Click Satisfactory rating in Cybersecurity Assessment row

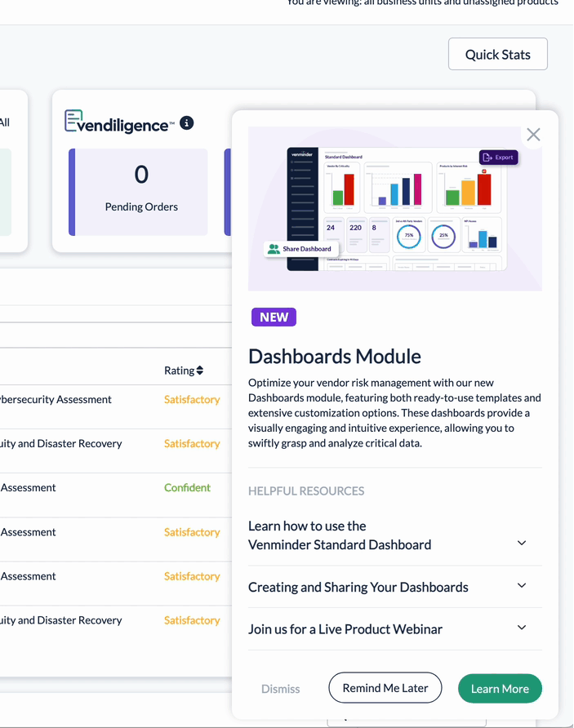tap(192, 399)
